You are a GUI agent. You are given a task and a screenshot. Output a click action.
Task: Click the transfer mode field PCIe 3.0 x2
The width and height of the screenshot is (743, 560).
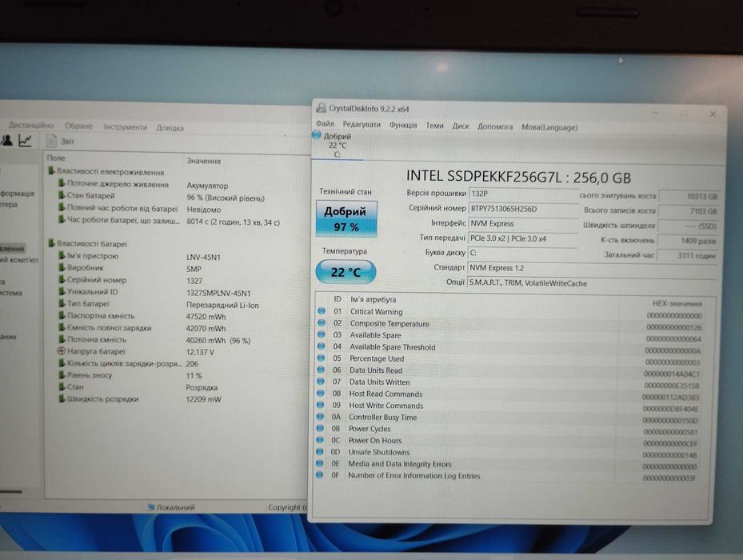point(522,238)
